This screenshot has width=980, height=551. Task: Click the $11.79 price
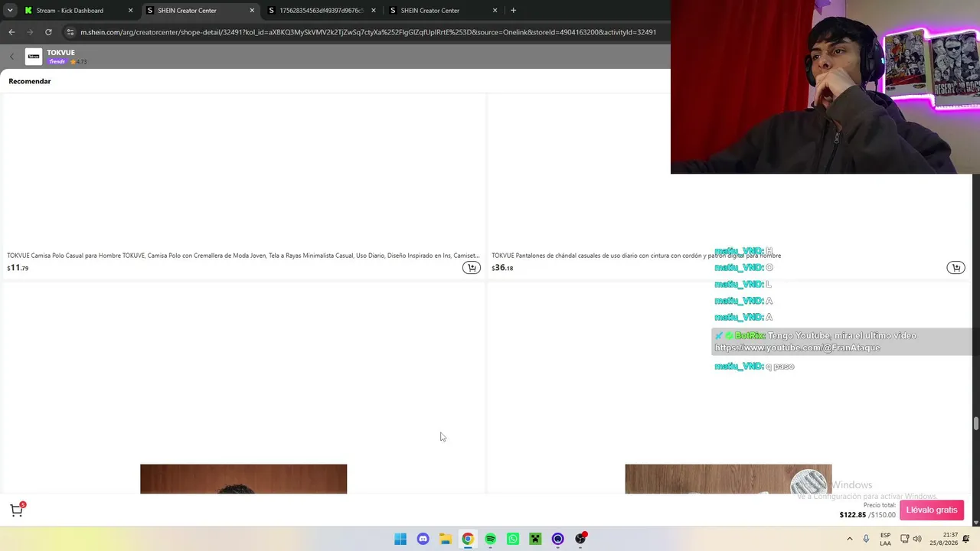[x=18, y=268]
